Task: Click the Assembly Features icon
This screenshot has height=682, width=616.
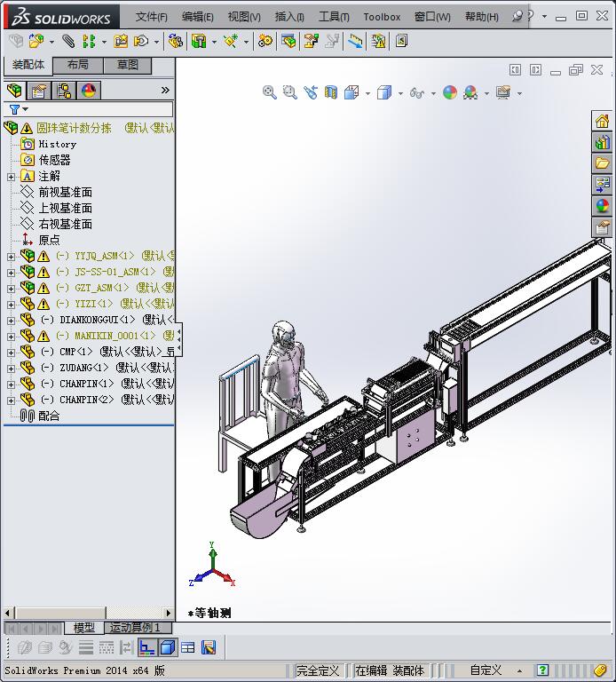Action: click(199, 42)
